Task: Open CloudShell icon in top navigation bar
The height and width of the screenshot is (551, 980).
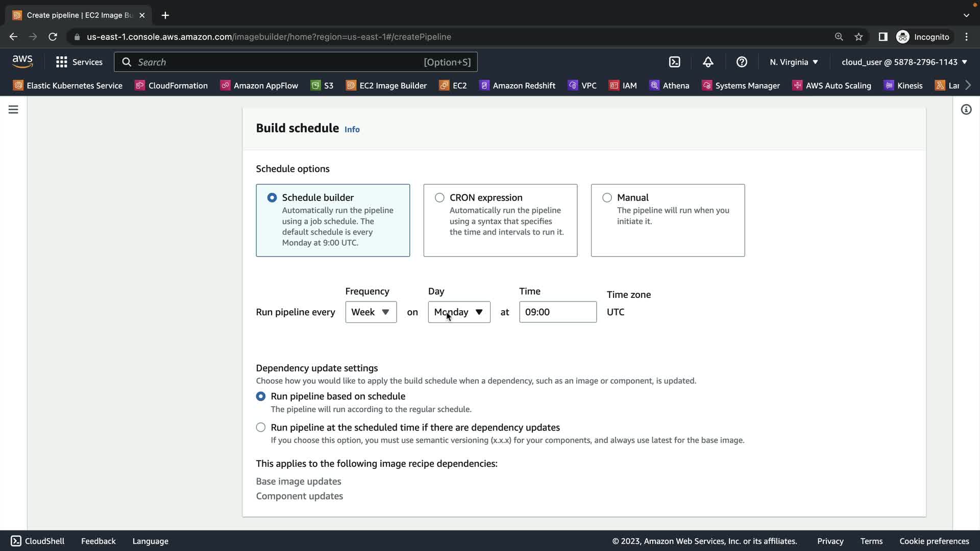Action: pos(674,62)
